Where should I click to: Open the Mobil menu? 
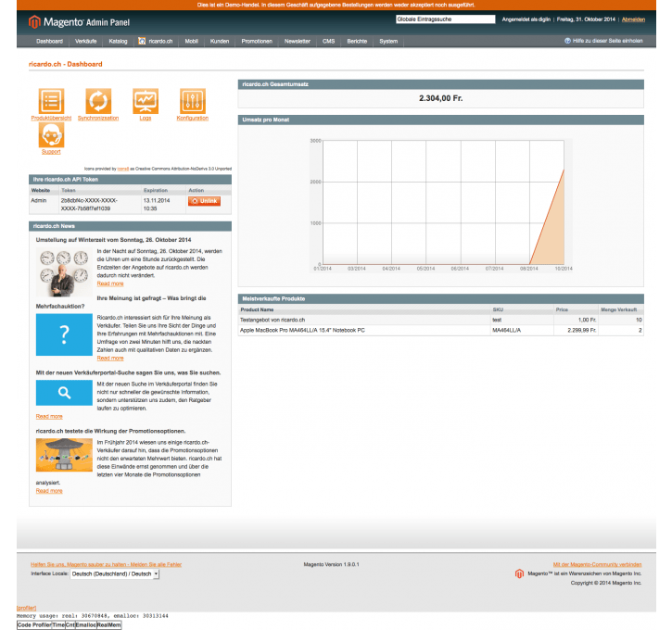point(191,41)
